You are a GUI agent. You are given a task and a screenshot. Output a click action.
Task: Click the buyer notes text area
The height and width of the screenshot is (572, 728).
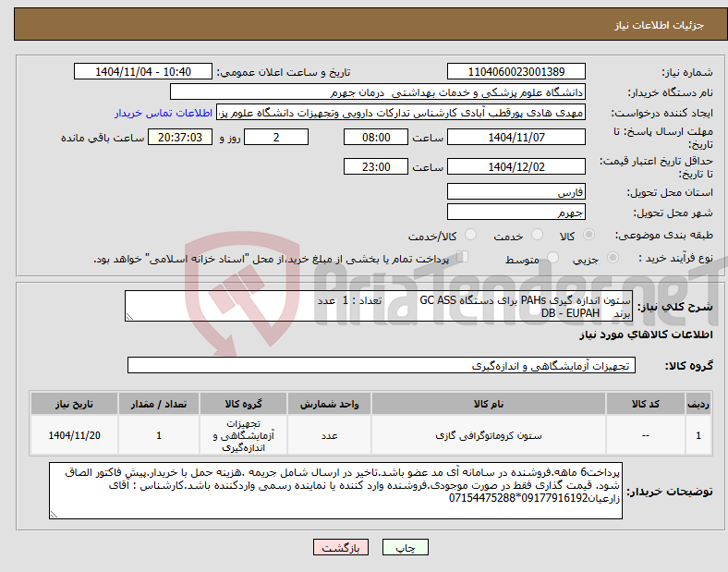click(335, 491)
